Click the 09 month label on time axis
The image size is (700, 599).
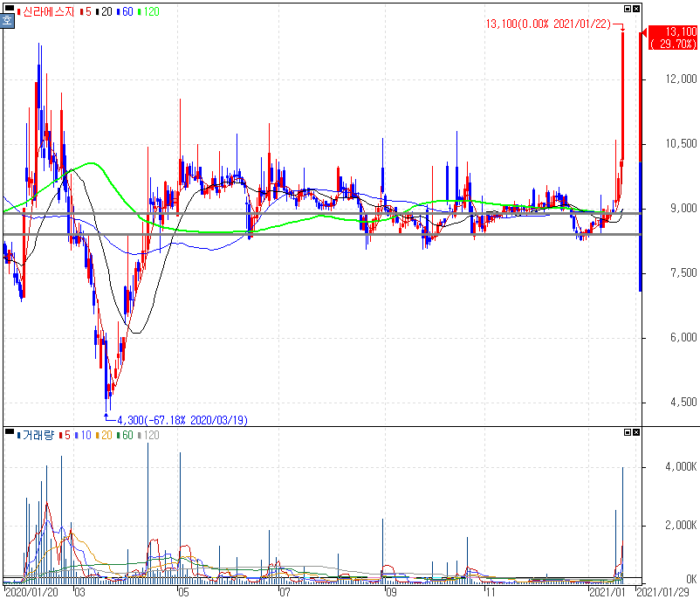coord(391,593)
